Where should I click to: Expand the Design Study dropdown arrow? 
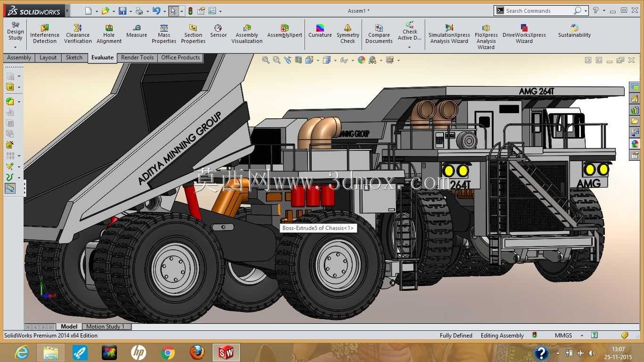pos(15,47)
